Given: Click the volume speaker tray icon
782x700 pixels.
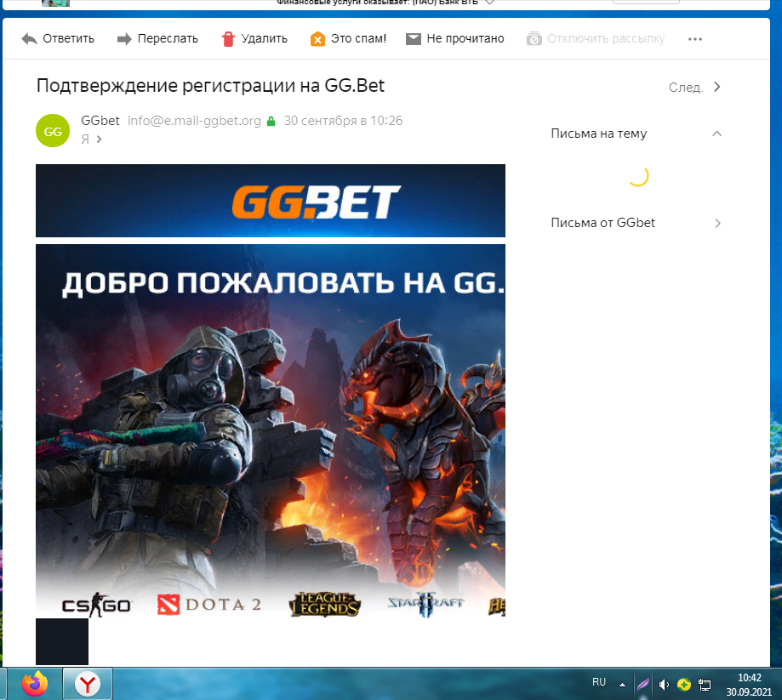Looking at the screenshot, I should point(664,685).
